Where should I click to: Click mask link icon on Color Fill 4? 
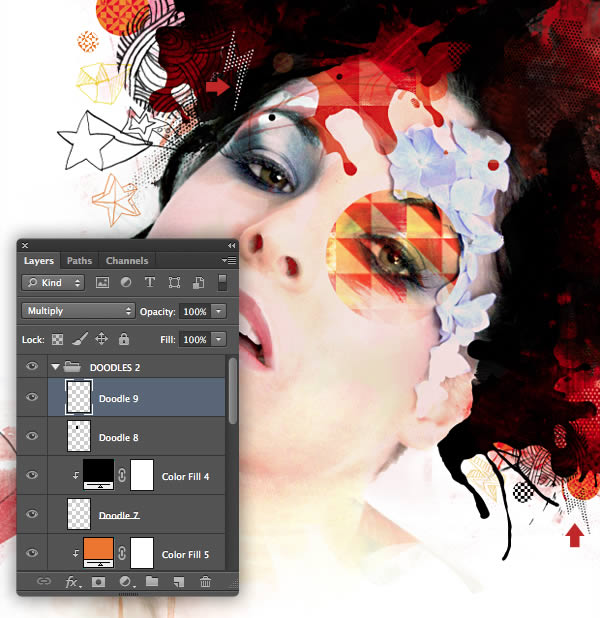[x=122, y=475]
